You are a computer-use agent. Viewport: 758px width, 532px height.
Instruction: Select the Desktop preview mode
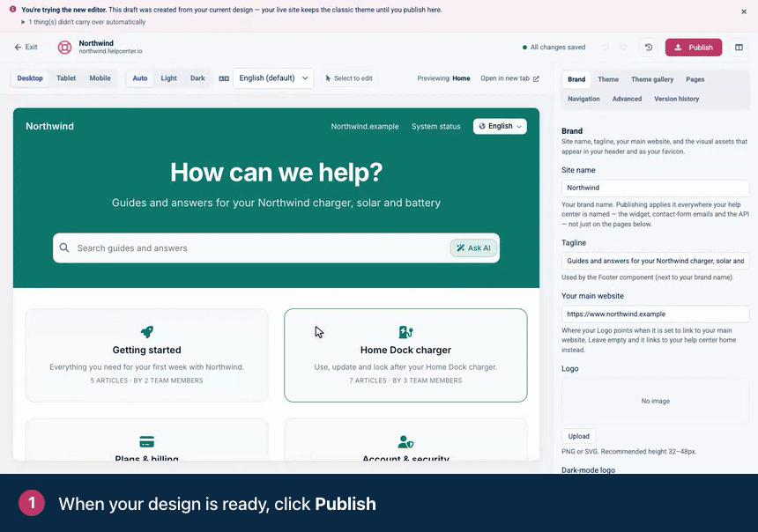[x=30, y=78]
